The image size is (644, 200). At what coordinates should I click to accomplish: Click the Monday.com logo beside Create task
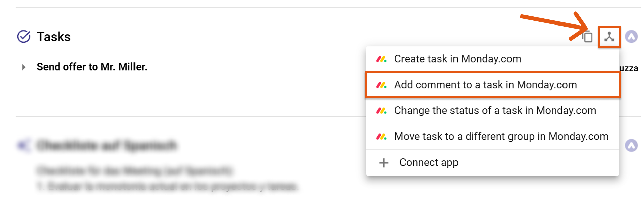[x=381, y=59]
